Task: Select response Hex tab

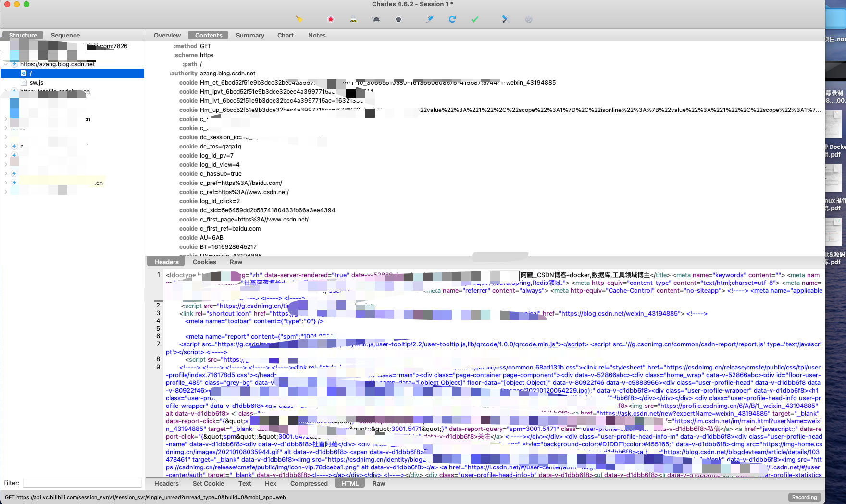Action: [271, 483]
